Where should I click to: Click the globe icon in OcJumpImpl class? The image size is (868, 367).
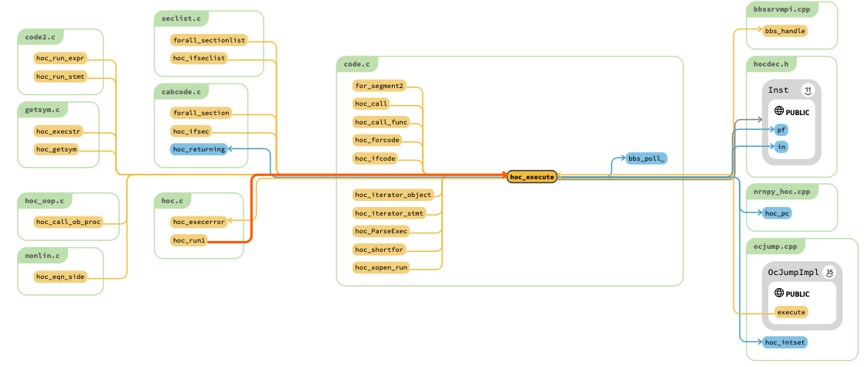coord(779,294)
